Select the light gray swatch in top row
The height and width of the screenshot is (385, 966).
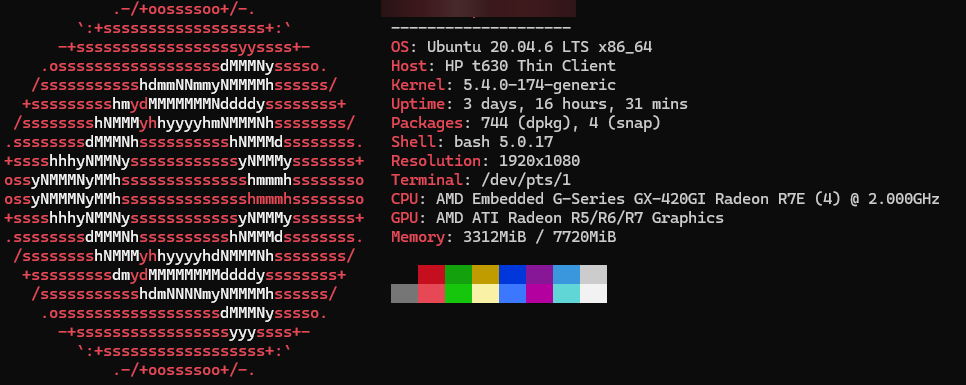tap(593, 275)
